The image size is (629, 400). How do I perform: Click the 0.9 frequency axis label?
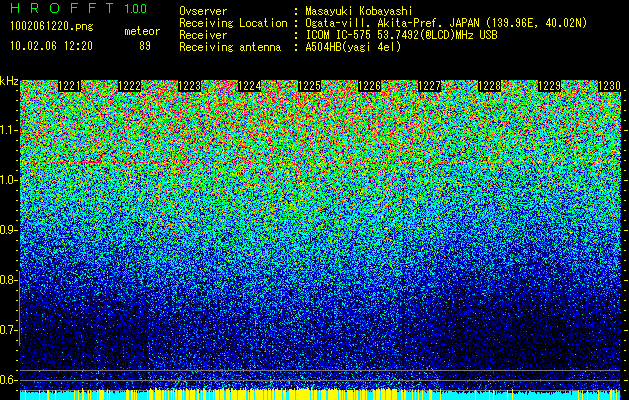(7, 230)
